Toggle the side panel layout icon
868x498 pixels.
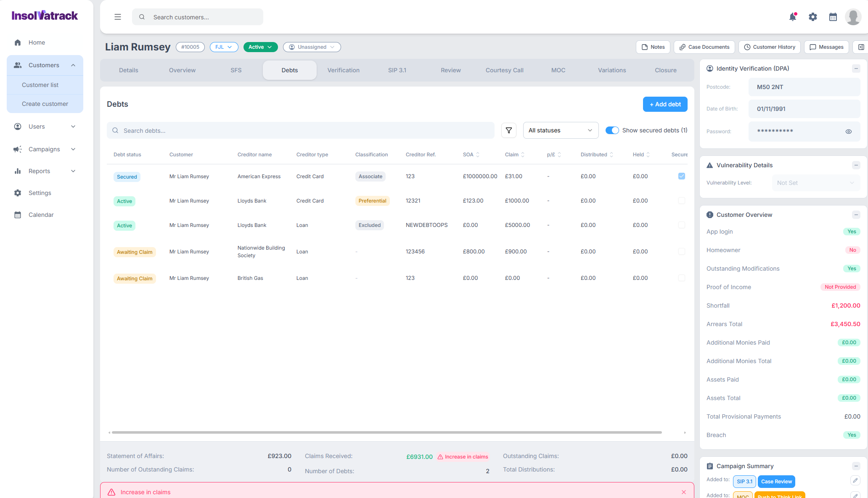(861, 47)
